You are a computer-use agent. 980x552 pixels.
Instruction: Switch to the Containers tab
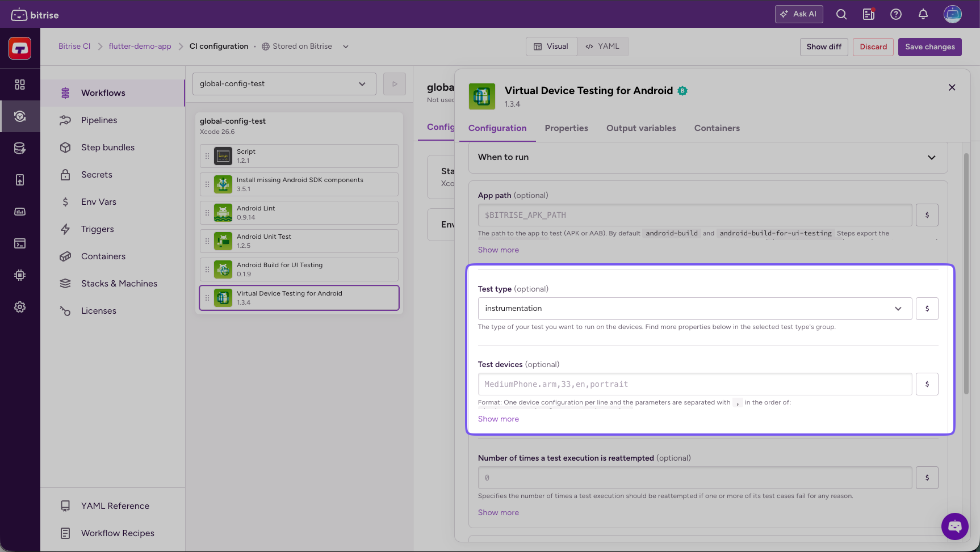coord(717,128)
